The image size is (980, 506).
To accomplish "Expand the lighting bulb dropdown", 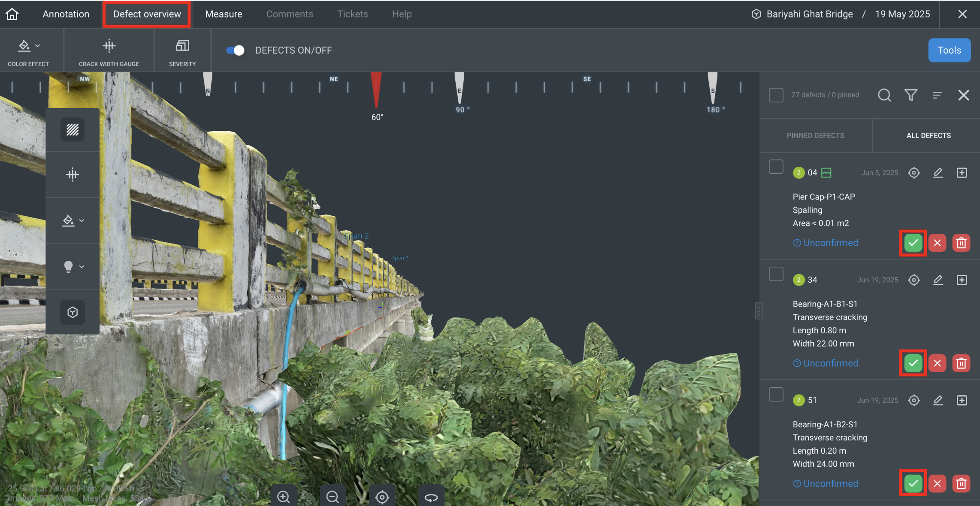I will (x=73, y=266).
